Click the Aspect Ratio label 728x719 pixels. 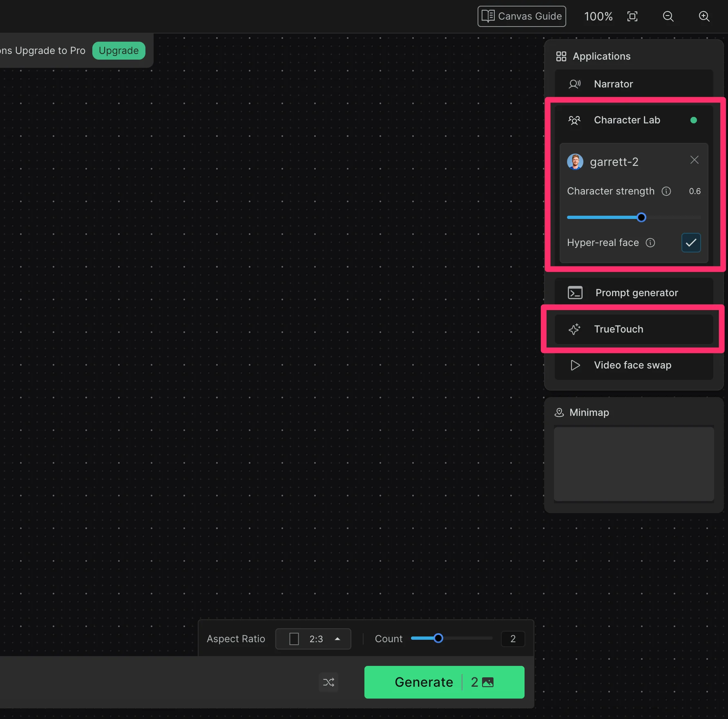[x=236, y=639]
